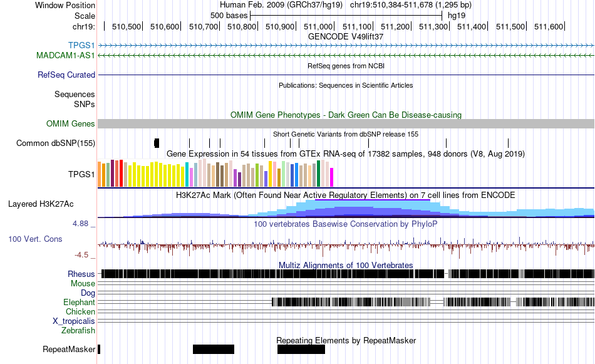595x364 pixels.
Task: Click the Scale label
Action: click(85, 16)
